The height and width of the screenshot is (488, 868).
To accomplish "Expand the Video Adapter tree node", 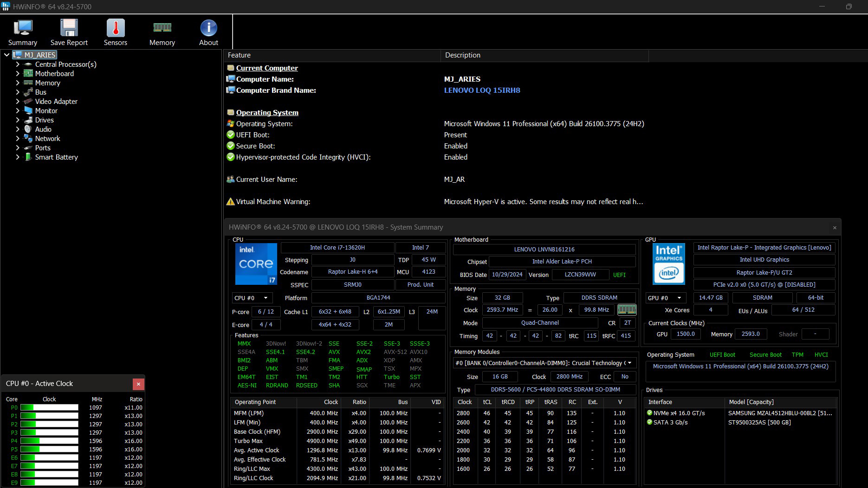I will pyautogui.click(x=18, y=102).
